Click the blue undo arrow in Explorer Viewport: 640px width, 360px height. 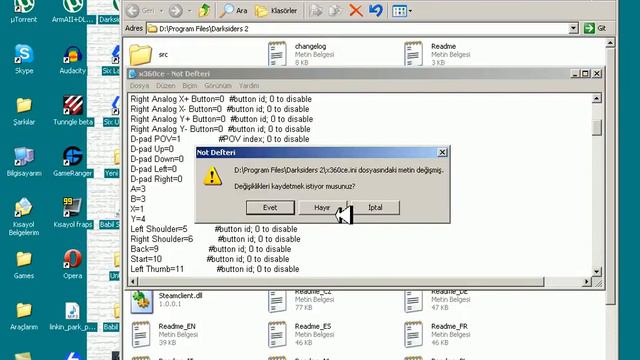(376, 11)
